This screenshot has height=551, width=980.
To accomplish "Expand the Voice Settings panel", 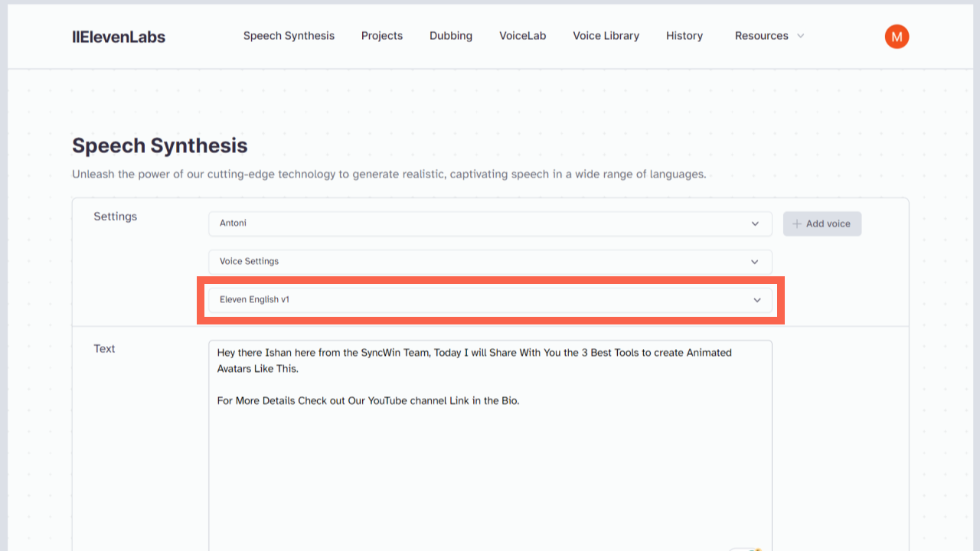I will (490, 262).
